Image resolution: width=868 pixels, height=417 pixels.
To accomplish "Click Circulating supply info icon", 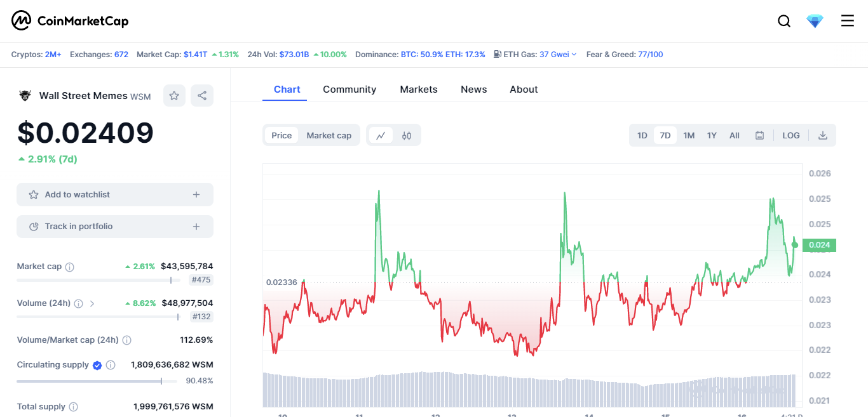I will (111, 365).
